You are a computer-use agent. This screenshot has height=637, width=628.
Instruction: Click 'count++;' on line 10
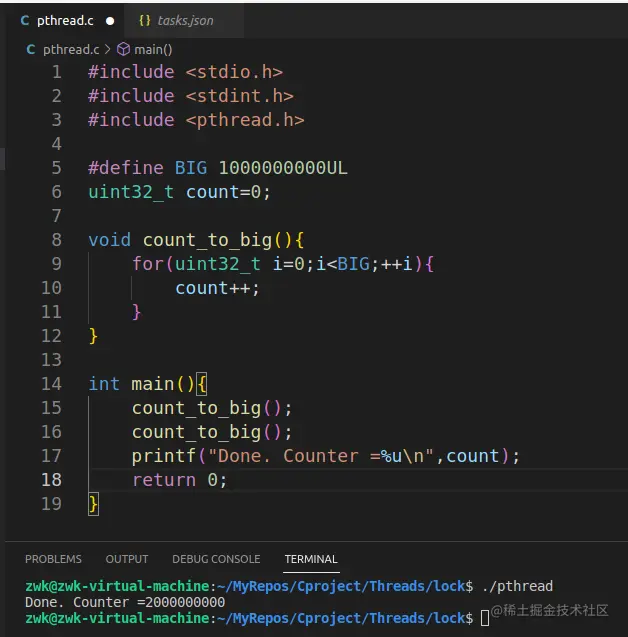(x=217, y=288)
